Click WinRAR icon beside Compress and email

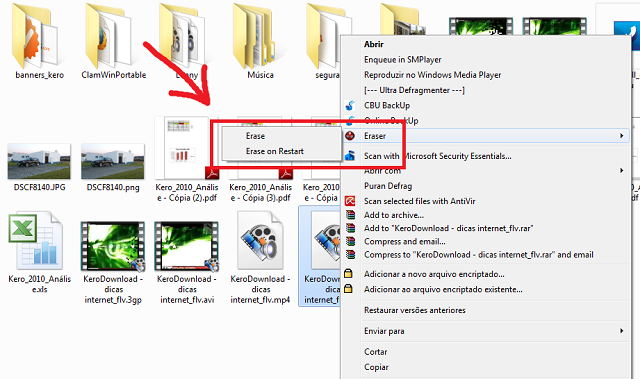point(350,242)
